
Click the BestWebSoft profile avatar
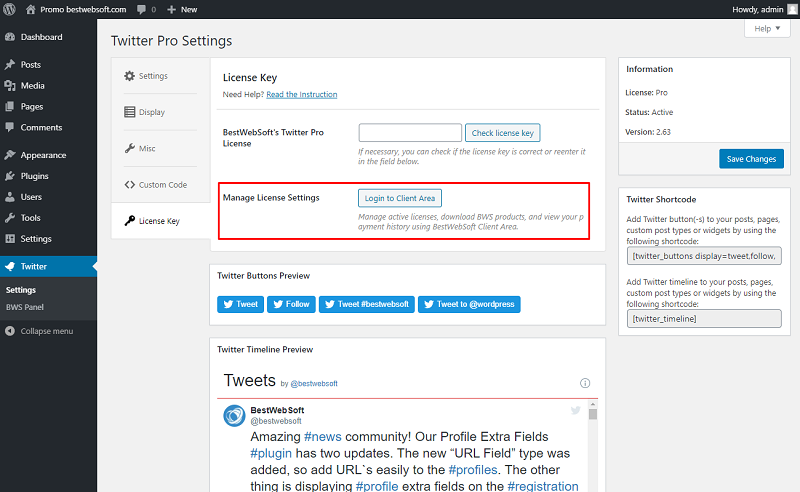(x=234, y=415)
